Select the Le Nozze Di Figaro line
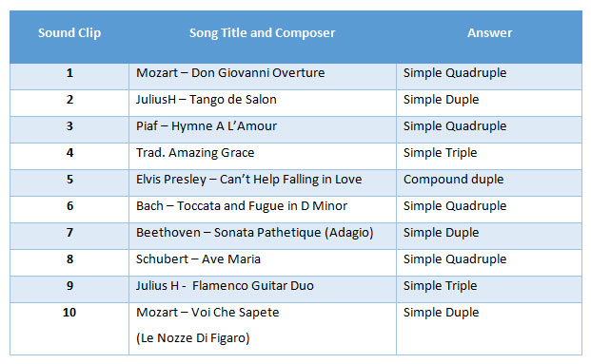Viewport: 591px width, 364px height. click(x=193, y=338)
